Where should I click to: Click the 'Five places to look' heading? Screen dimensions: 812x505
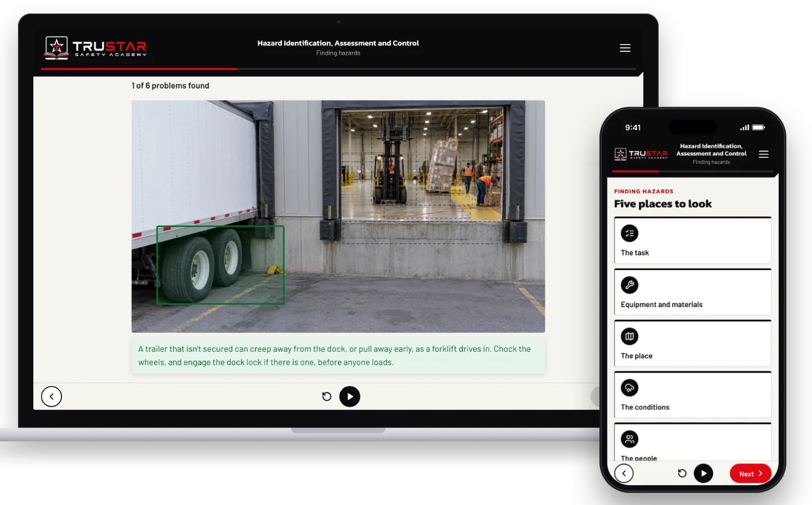pos(663,204)
